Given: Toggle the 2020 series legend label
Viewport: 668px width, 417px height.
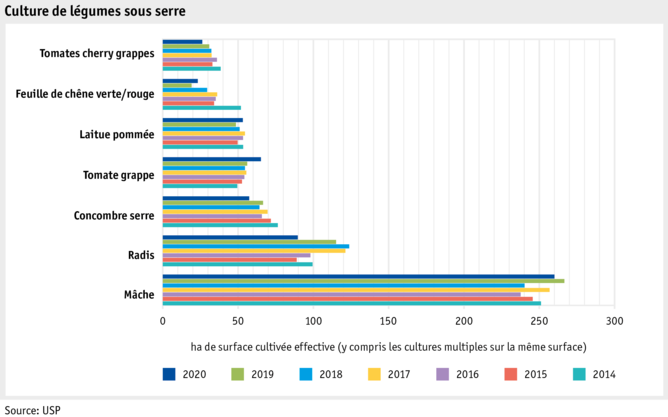Looking at the screenshot, I should point(197,375).
